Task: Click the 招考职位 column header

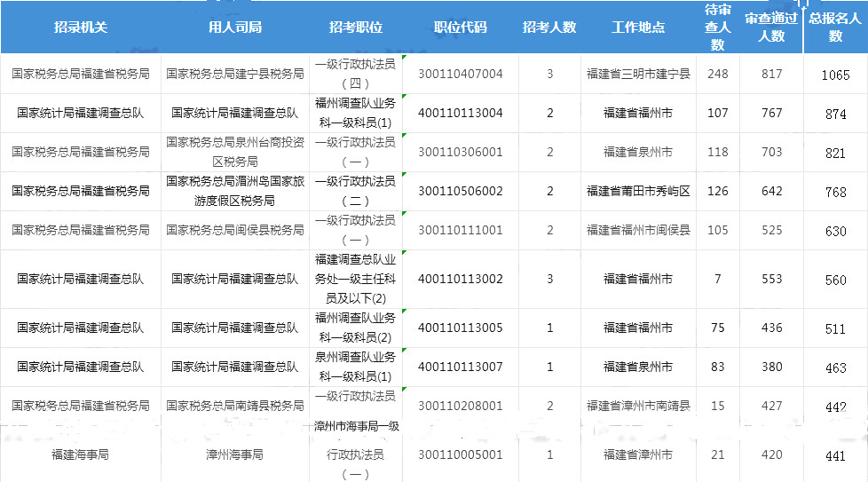Action: click(x=356, y=28)
